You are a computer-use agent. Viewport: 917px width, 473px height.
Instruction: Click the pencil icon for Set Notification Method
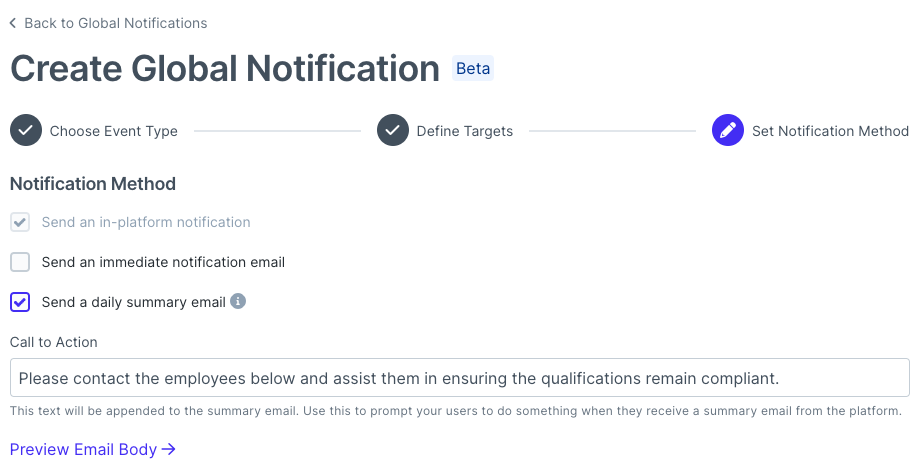(728, 130)
